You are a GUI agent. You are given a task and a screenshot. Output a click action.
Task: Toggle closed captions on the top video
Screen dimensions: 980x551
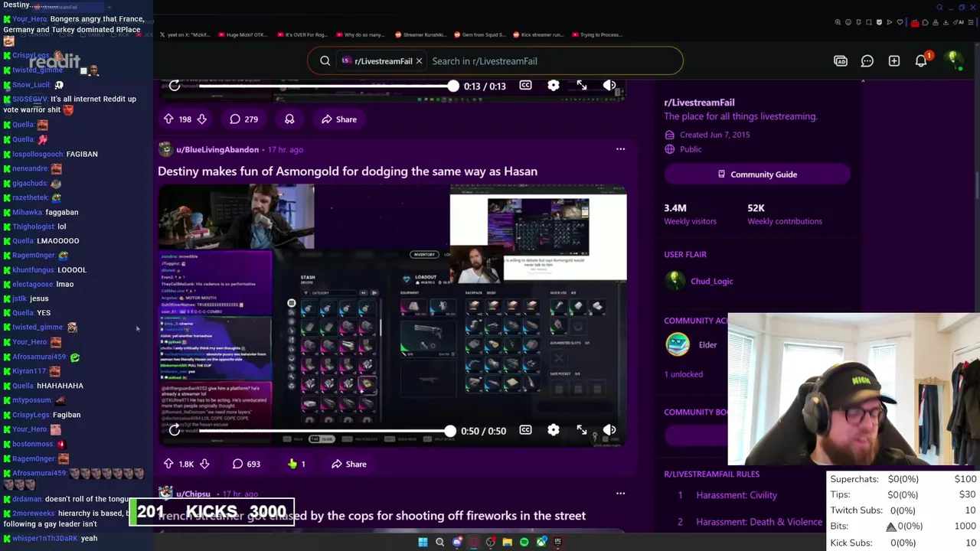pyautogui.click(x=525, y=86)
